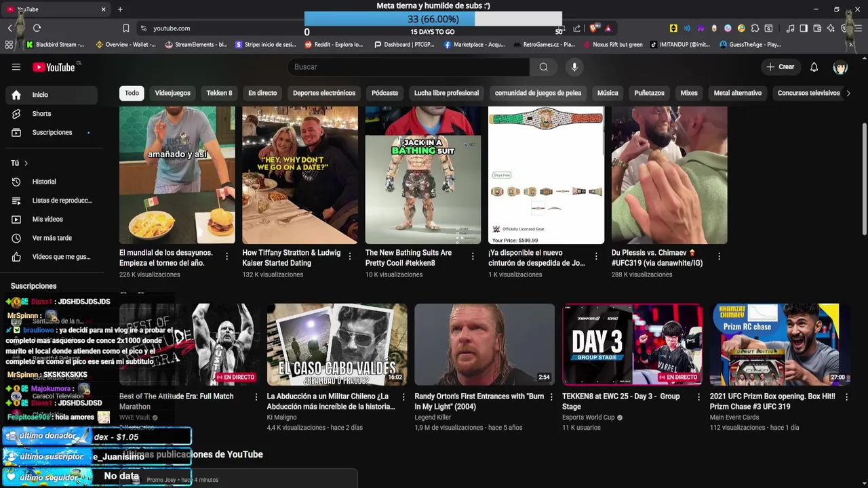This screenshot has height=488, width=868.
Task: Open the notifications bell
Action: coord(814,67)
